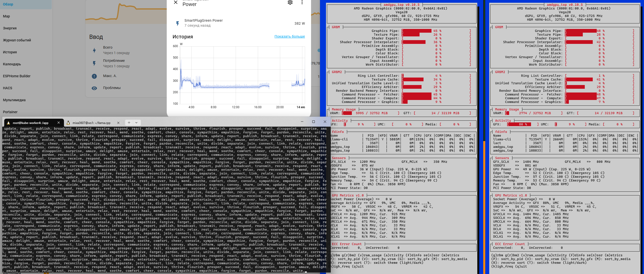Open the three-dot overflow menu in Power dialog
Screen dimensions: 644x274
click(x=302, y=2)
